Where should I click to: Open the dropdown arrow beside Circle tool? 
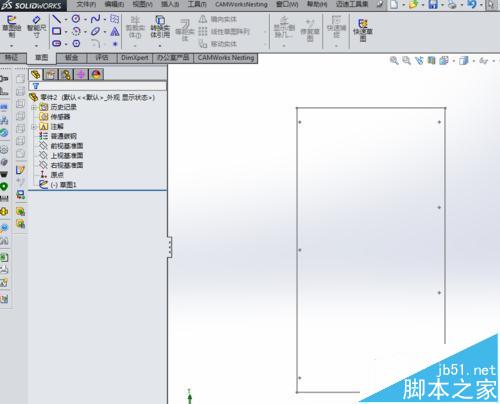pos(85,20)
